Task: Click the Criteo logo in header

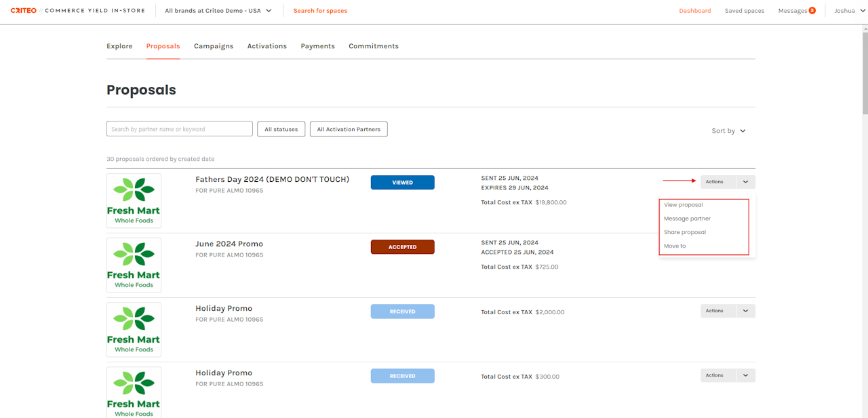Action: tap(24, 11)
